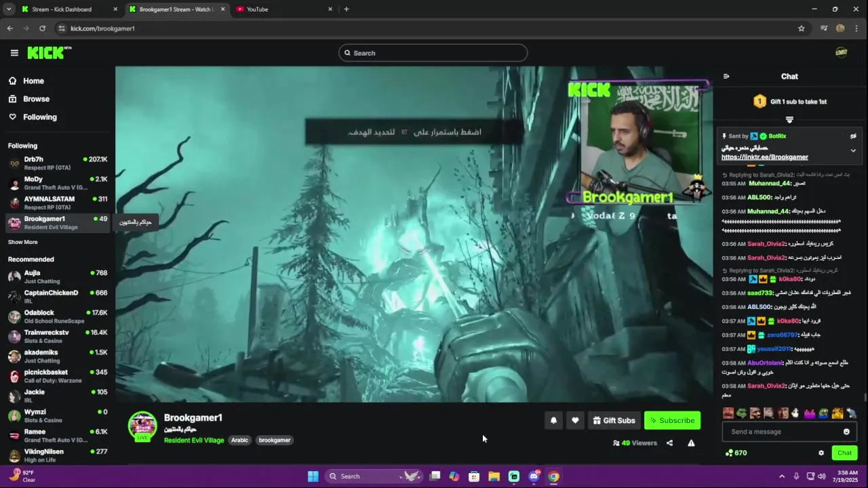Open 670 channel points
Viewport: 868px width, 488px height.
click(x=736, y=453)
